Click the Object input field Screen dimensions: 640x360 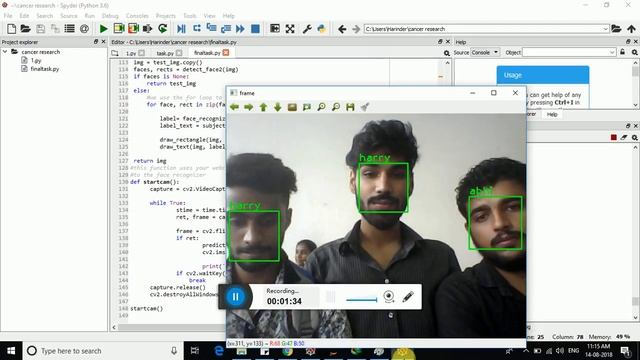[x=569, y=52]
